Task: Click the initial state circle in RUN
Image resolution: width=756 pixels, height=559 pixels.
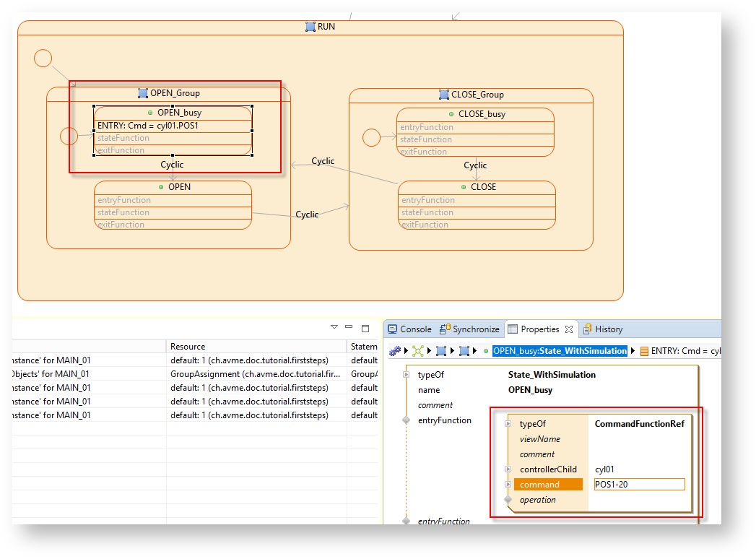Action: (43, 58)
